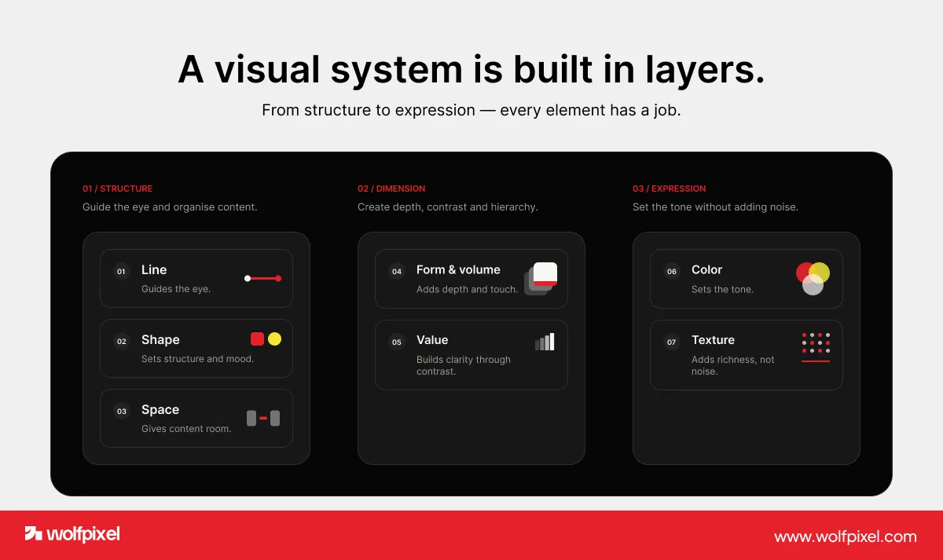The height and width of the screenshot is (560, 943).
Task: Click the wolfpixel brand name text
Action: (83, 534)
